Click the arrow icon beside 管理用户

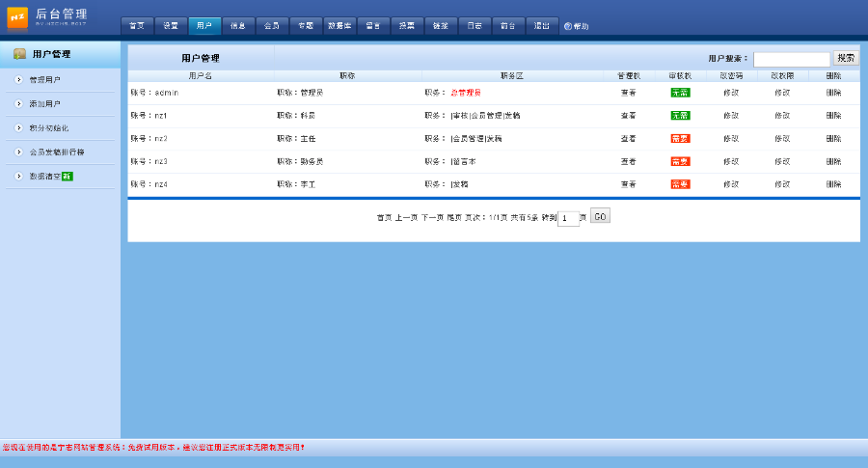coord(19,80)
